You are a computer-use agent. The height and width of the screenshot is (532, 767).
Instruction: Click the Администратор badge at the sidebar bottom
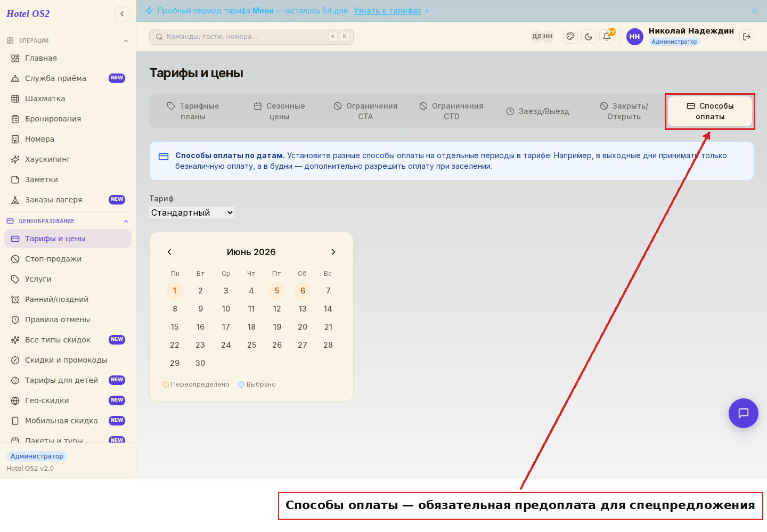coord(37,456)
